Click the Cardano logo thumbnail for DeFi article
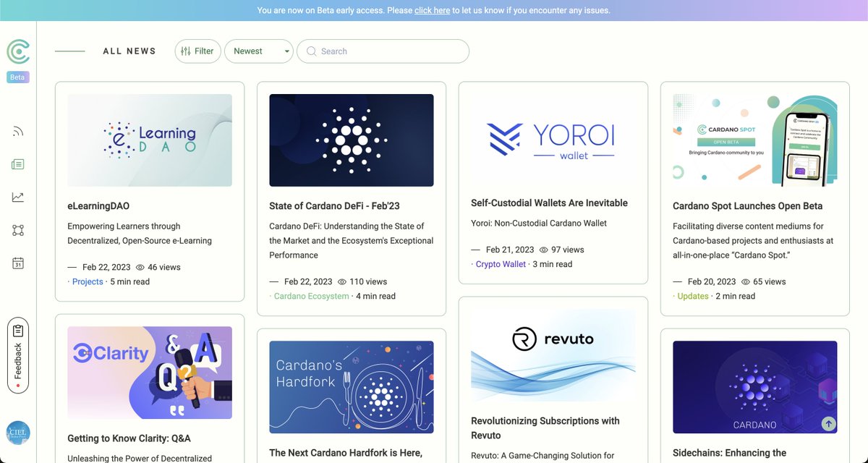The image size is (868, 463). (x=352, y=140)
